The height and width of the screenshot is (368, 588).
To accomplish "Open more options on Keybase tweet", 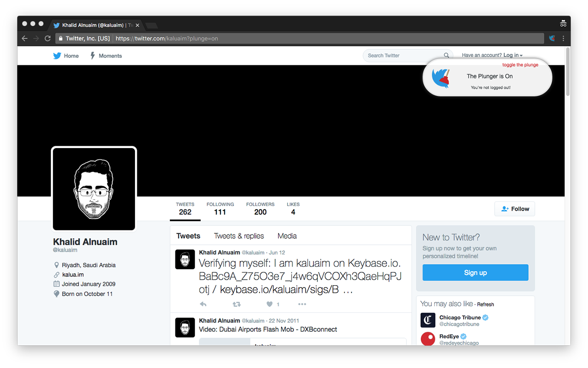I will pos(302,304).
